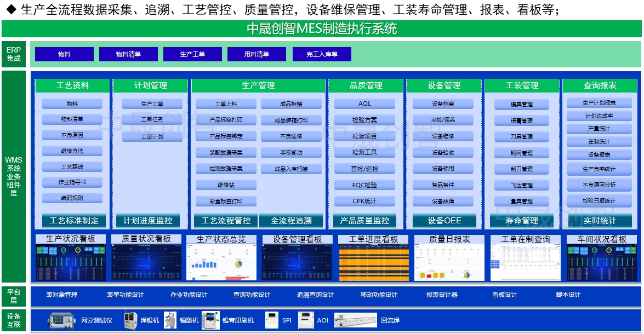Select the 镭雕机 machine image
Viewport: 644px width, 334px height.
click(x=170, y=320)
